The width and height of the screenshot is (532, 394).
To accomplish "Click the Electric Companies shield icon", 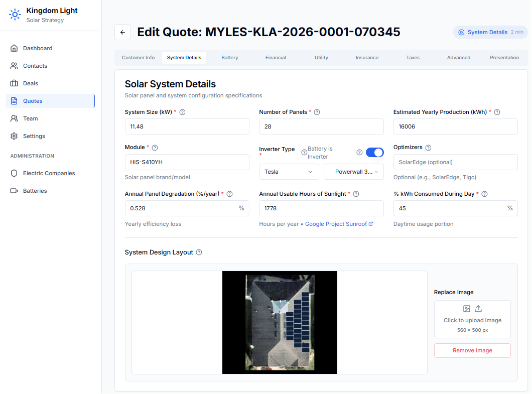I will pyautogui.click(x=14, y=173).
